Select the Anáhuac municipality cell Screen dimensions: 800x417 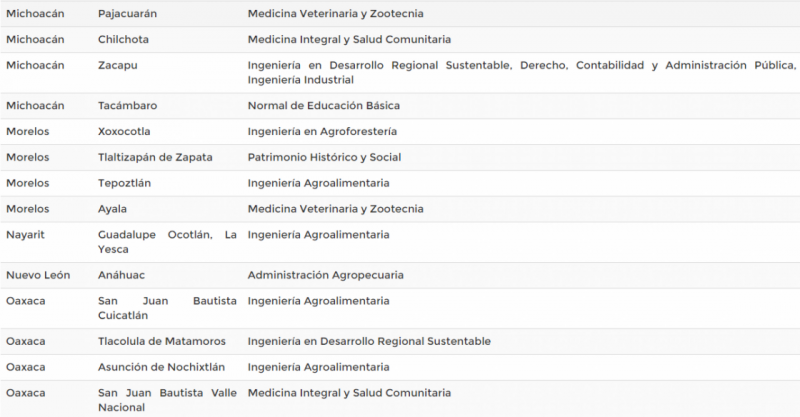(x=123, y=275)
